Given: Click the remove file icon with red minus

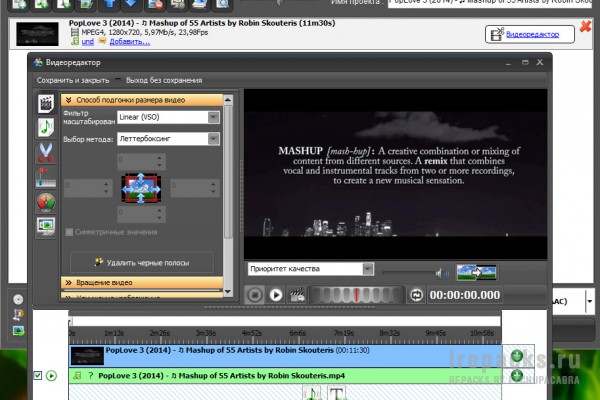Looking at the screenshot, I should click(x=155, y=4).
